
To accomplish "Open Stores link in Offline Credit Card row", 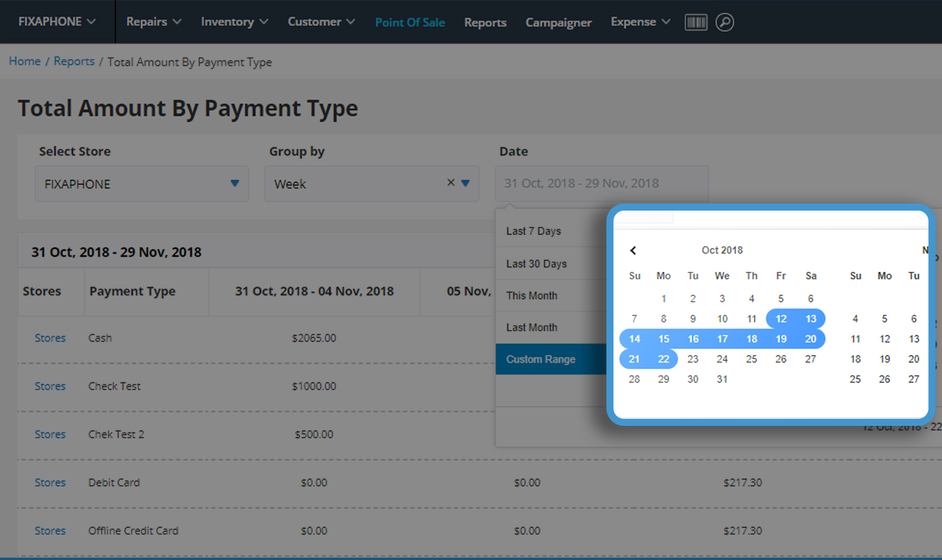I will point(50,531).
